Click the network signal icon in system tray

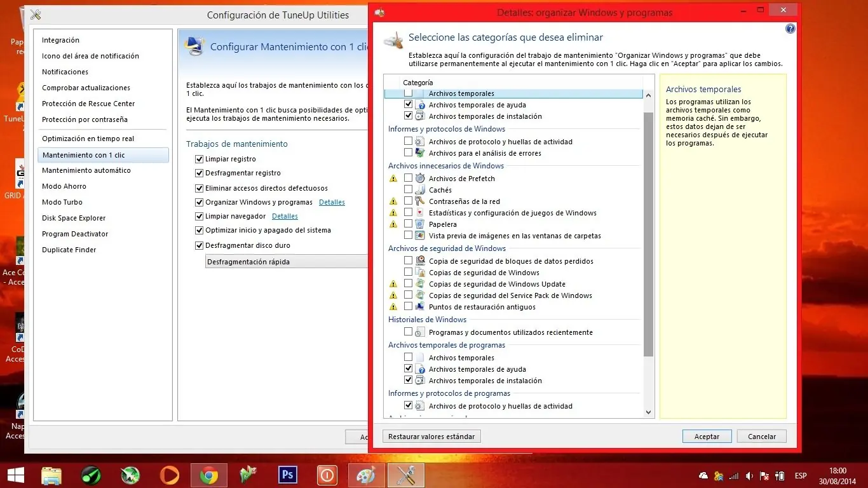pos(735,476)
